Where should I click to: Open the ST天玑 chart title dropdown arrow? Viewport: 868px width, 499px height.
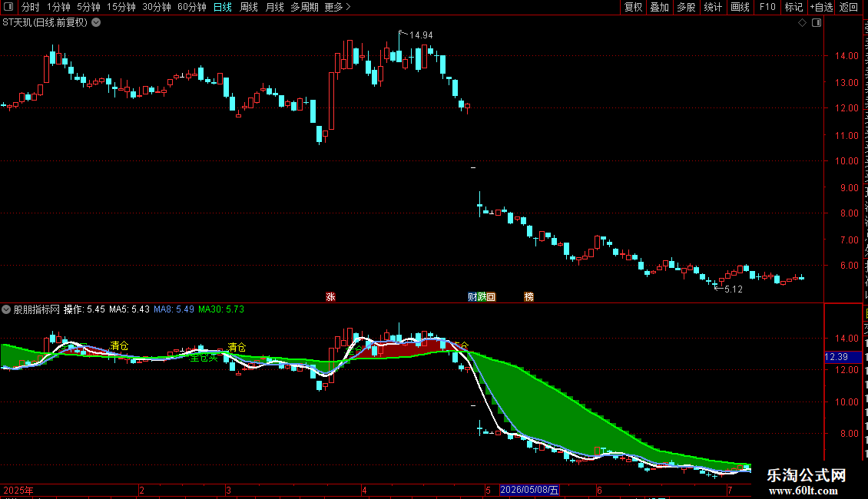[96, 23]
